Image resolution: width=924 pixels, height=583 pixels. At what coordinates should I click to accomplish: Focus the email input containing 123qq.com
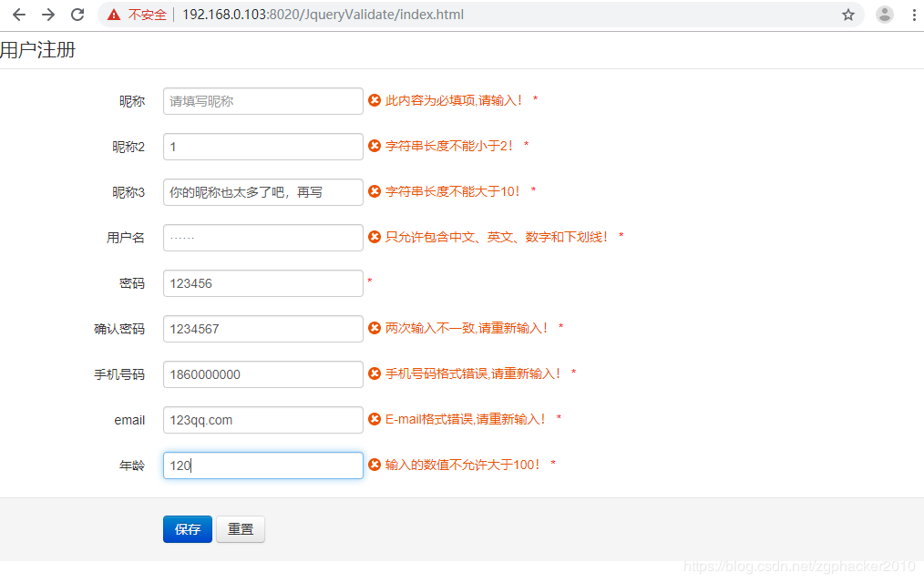tap(262, 420)
